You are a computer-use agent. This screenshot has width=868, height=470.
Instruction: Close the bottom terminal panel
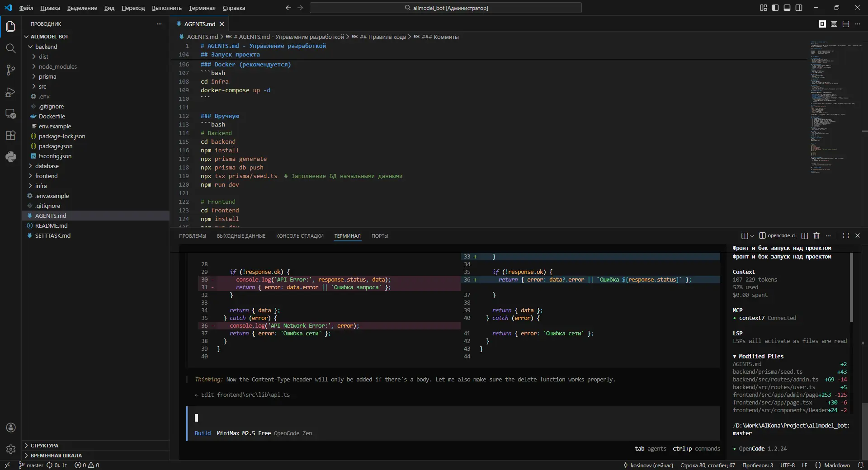(x=858, y=235)
